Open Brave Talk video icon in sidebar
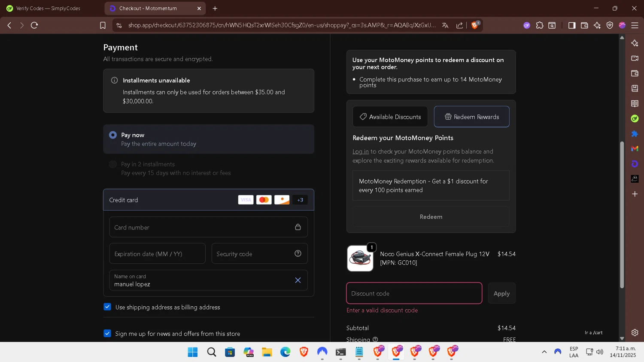The width and height of the screenshot is (644, 362). 635,58
